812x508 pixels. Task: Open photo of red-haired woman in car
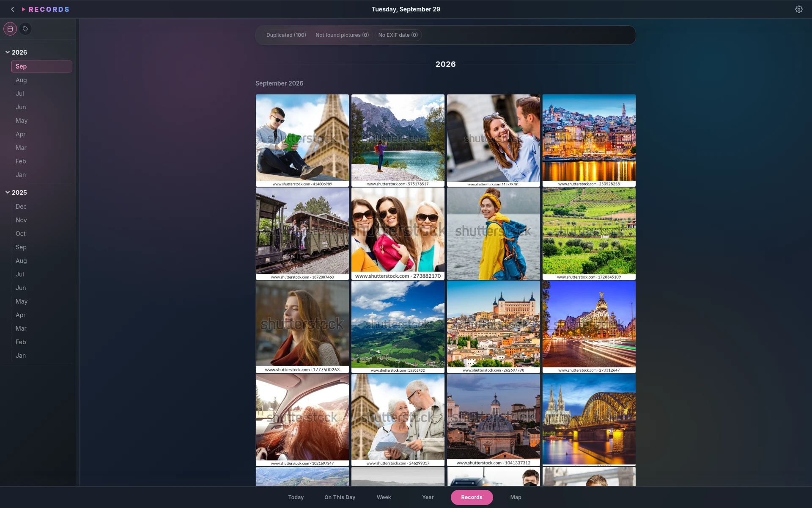302,420
